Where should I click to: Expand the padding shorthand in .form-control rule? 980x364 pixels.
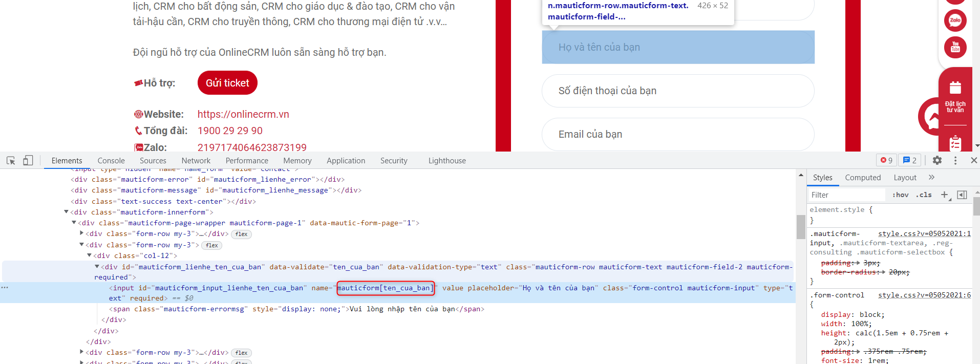tap(858, 352)
